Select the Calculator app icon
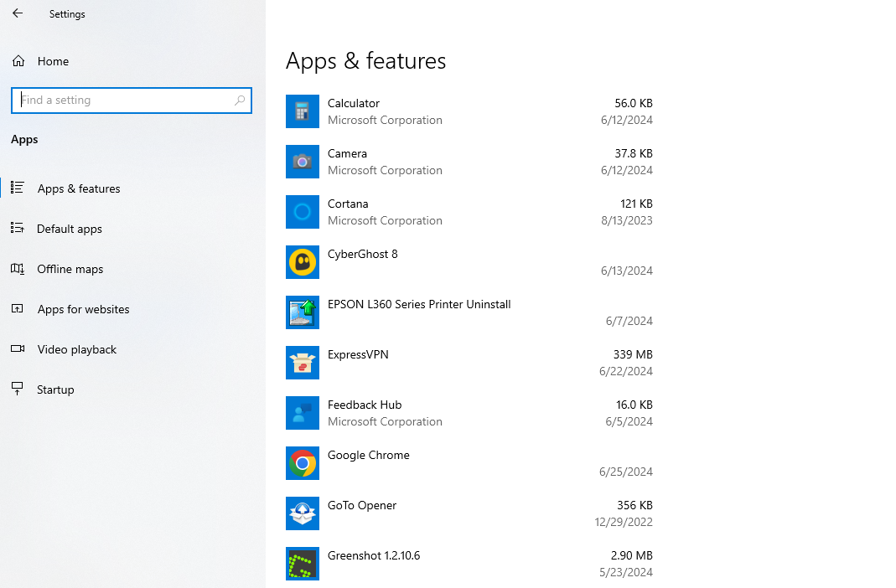 (303, 111)
